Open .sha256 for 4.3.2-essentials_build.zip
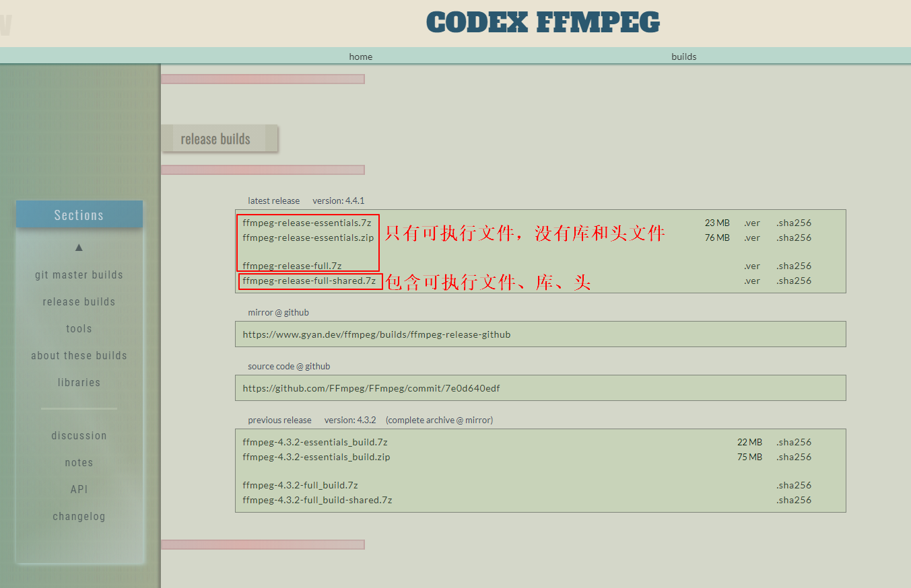Screen dimensions: 911x588 (x=794, y=457)
